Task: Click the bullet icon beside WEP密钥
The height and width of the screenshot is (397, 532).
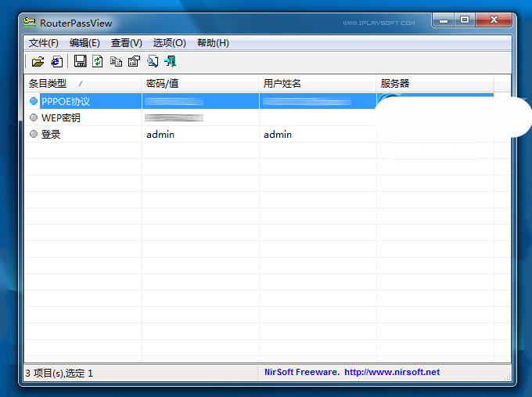Action: (33, 117)
